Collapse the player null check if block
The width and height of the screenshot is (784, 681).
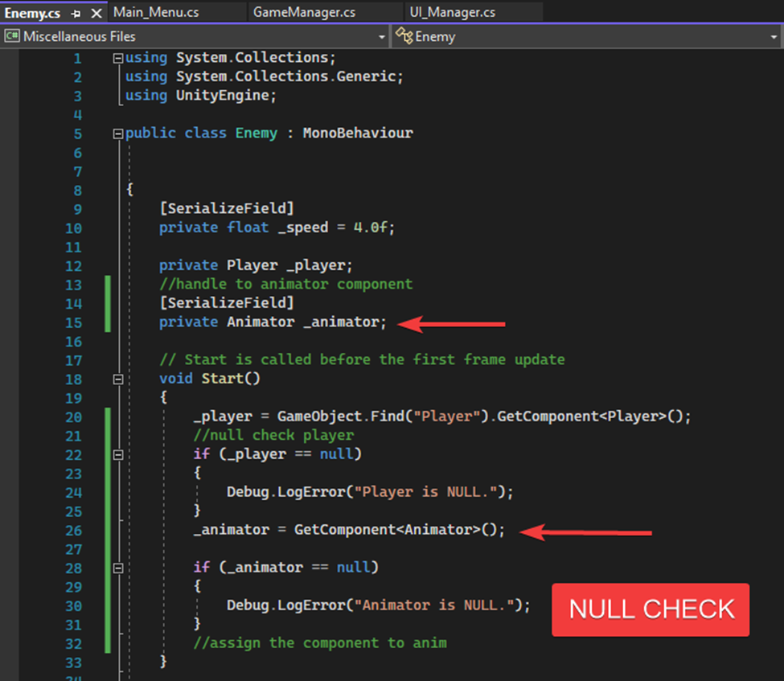[x=117, y=453]
